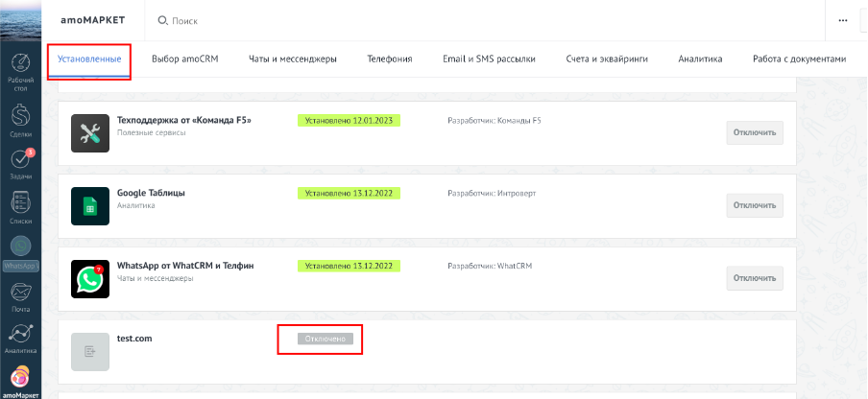Open Рабочий стол dashboard in the sidebar
This screenshot has height=399, width=868.
pyautogui.click(x=20, y=72)
